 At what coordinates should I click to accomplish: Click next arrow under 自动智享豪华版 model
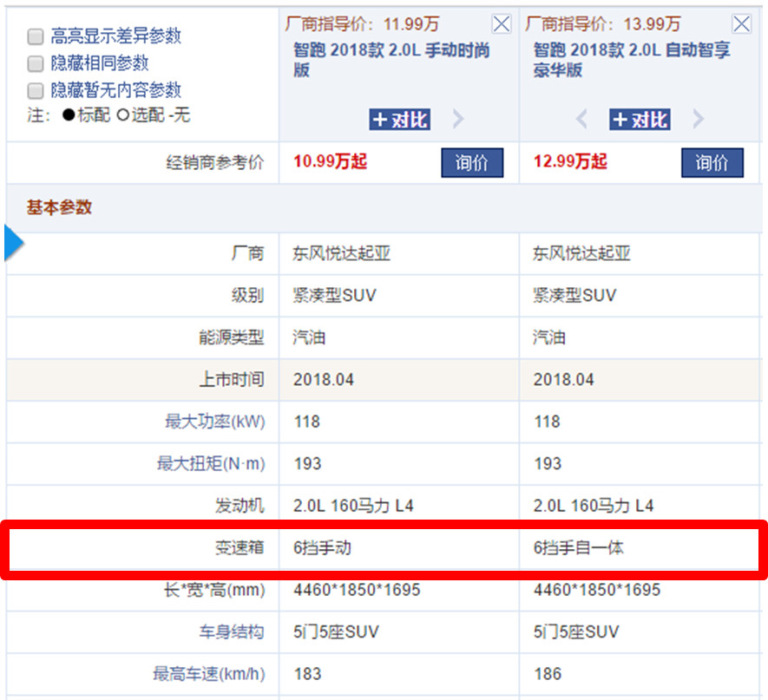click(x=699, y=119)
